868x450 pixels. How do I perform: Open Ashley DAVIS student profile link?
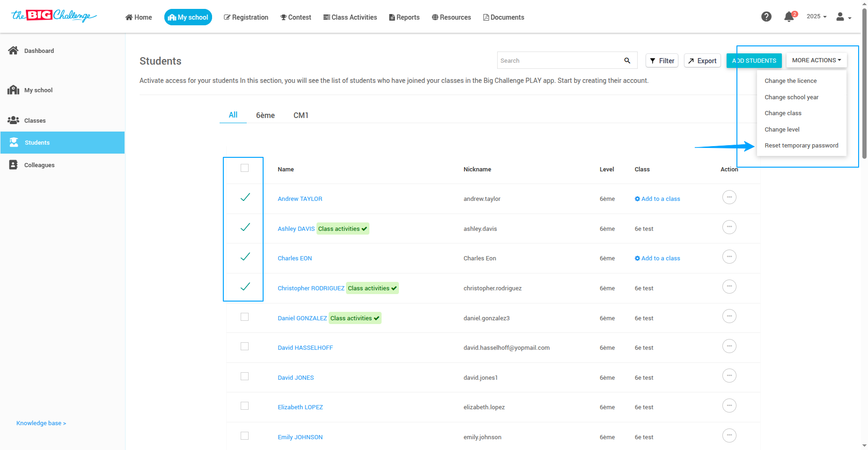click(296, 229)
